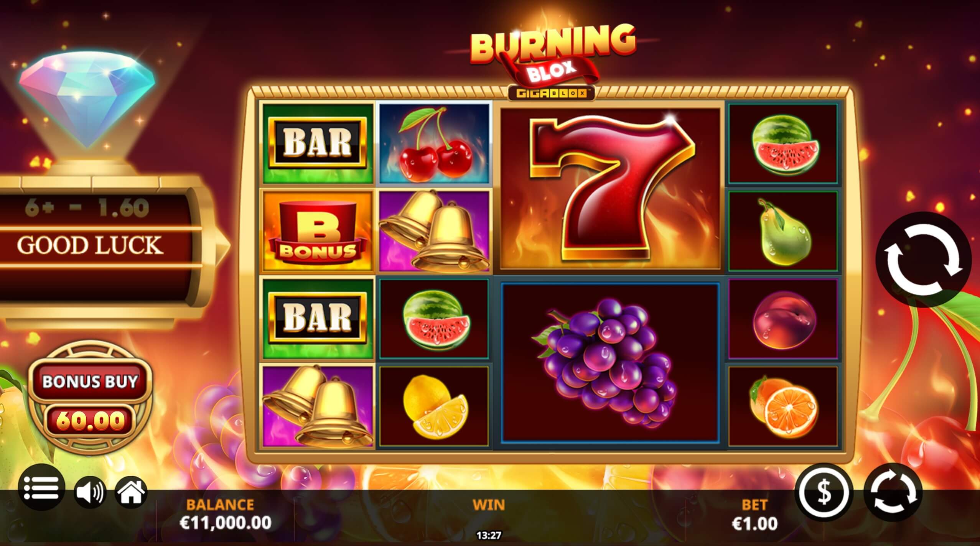Click the orange fruit symbol
Image resolution: width=980 pixels, height=546 pixels.
782,406
